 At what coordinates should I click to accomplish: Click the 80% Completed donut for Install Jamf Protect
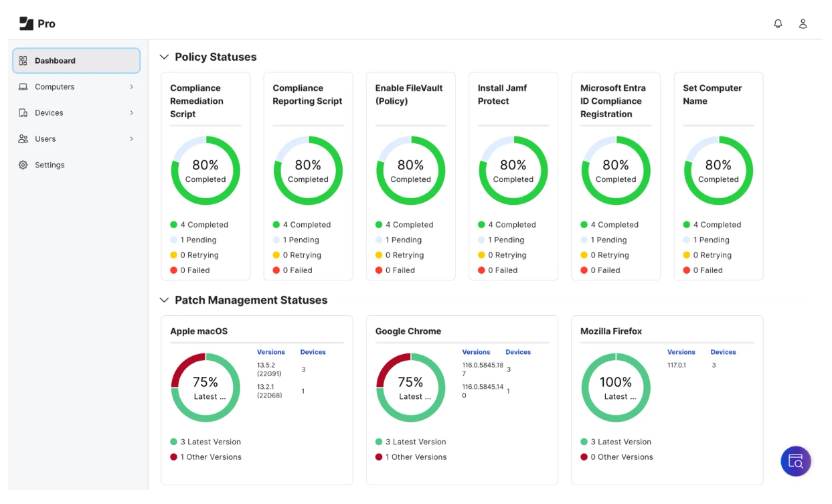[x=513, y=170]
